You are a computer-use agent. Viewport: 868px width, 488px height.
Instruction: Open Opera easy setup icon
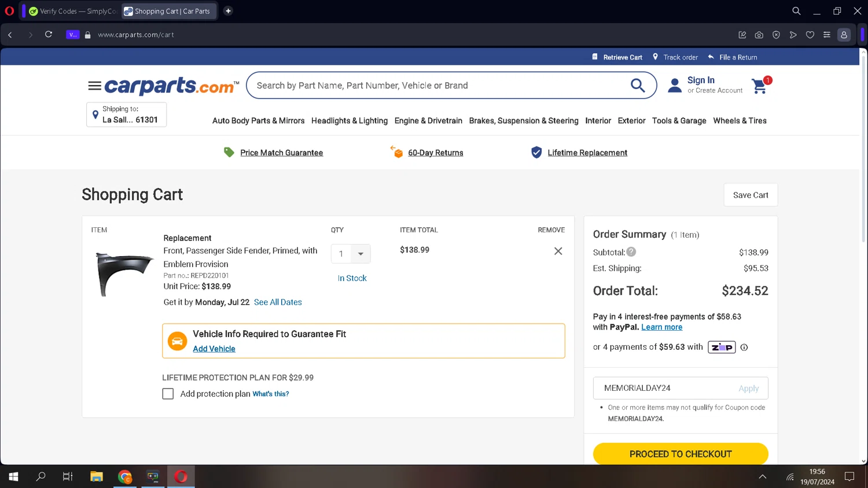click(x=827, y=35)
